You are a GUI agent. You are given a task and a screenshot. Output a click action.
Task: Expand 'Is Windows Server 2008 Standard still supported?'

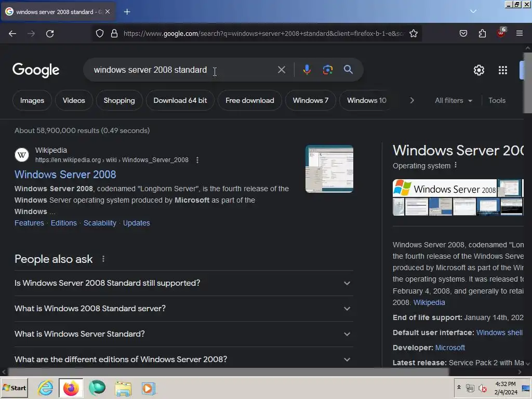(183, 283)
